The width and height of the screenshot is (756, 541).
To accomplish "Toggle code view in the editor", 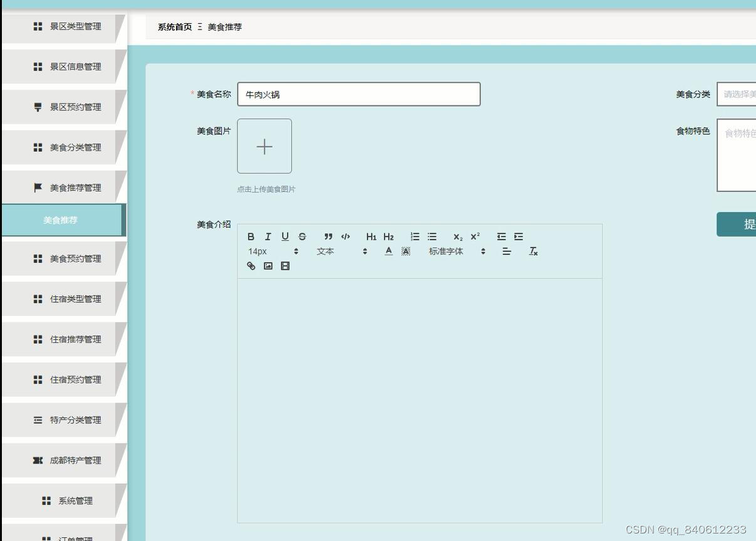I will [345, 236].
